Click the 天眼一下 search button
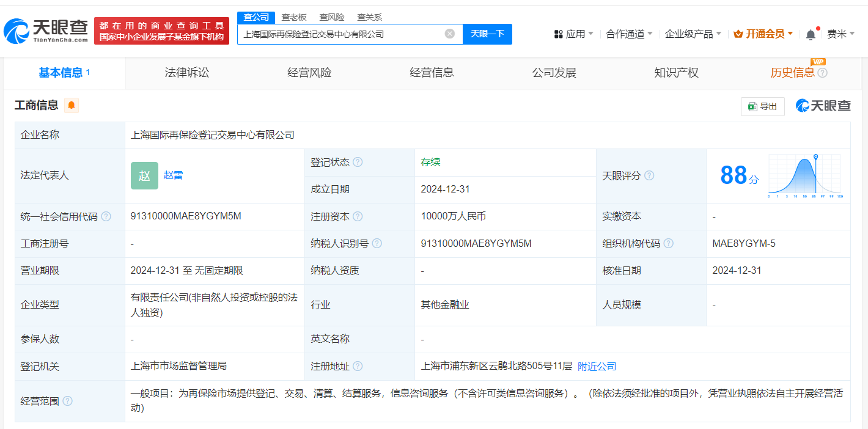Image resolution: width=868 pixels, height=429 pixels. [487, 34]
